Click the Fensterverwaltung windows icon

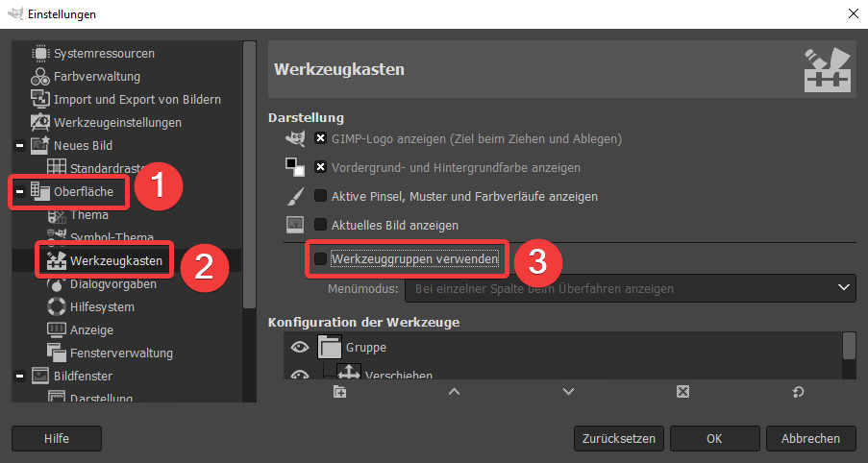point(57,353)
